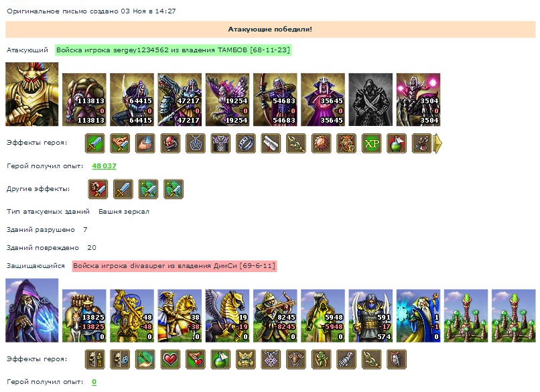The image size is (540, 392).
Task: Click the scroll hero effect icon
Action: pos(271,143)
